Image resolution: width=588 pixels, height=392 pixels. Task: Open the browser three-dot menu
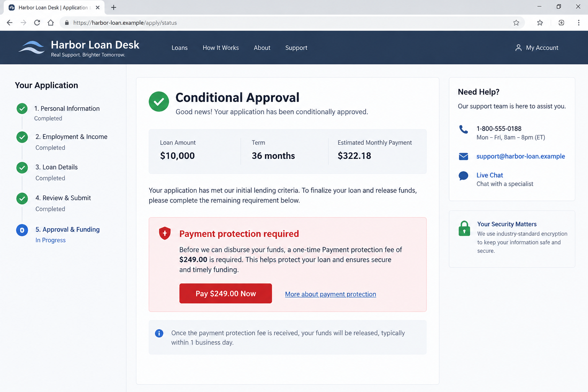(578, 23)
